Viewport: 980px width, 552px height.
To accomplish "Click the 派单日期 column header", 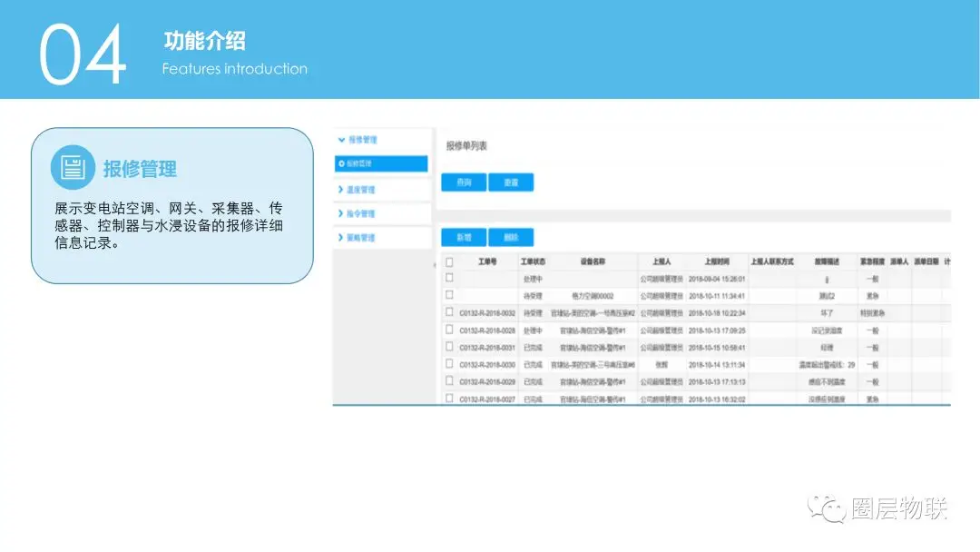I will point(926,262).
